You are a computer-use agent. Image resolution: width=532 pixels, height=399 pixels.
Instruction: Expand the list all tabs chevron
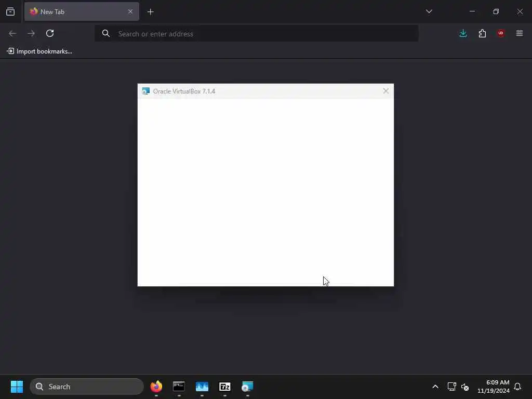pos(429,11)
